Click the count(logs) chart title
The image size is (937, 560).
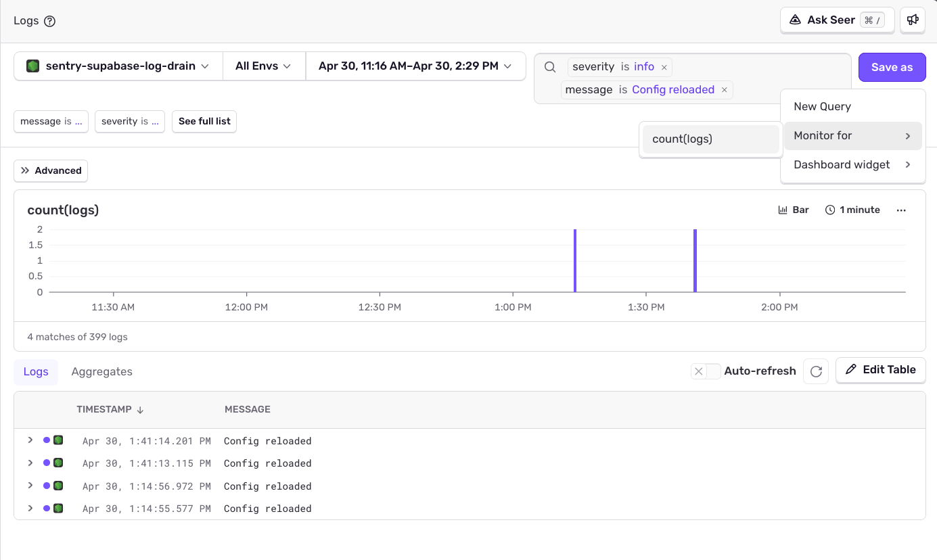point(63,210)
